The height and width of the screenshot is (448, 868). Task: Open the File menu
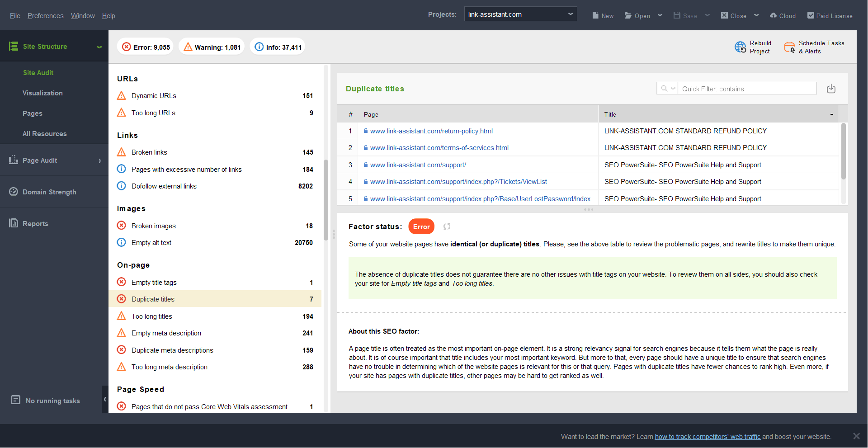click(x=15, y=15)
